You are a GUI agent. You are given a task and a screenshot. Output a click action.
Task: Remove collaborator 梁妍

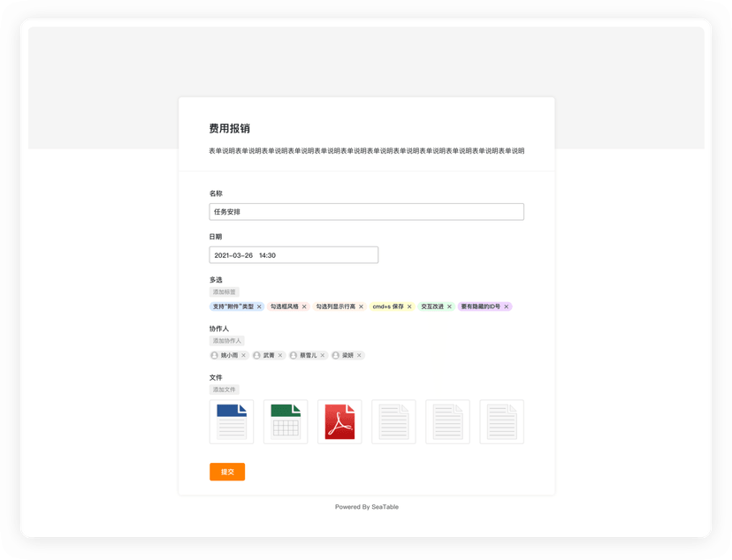tap(359, 355)
